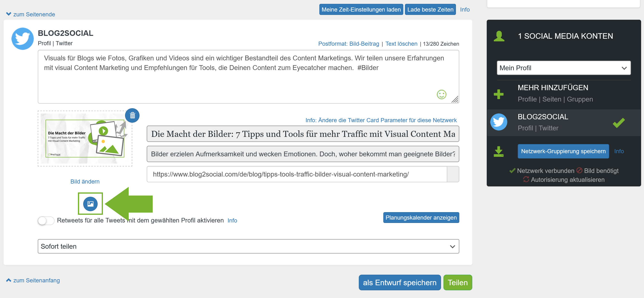Click the trash icon on the image preview

point(132,115)
